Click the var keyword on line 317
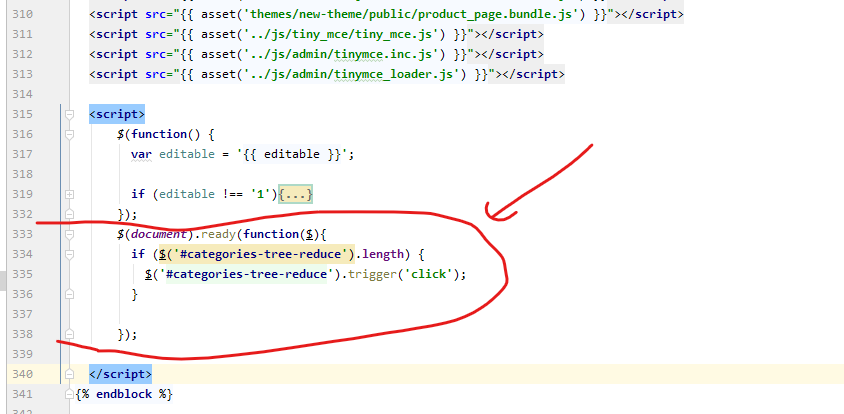 (142, 155)
